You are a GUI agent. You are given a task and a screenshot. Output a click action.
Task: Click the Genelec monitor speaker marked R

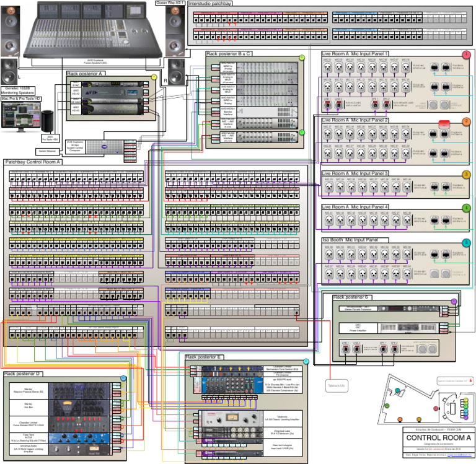tap(177, 72)
